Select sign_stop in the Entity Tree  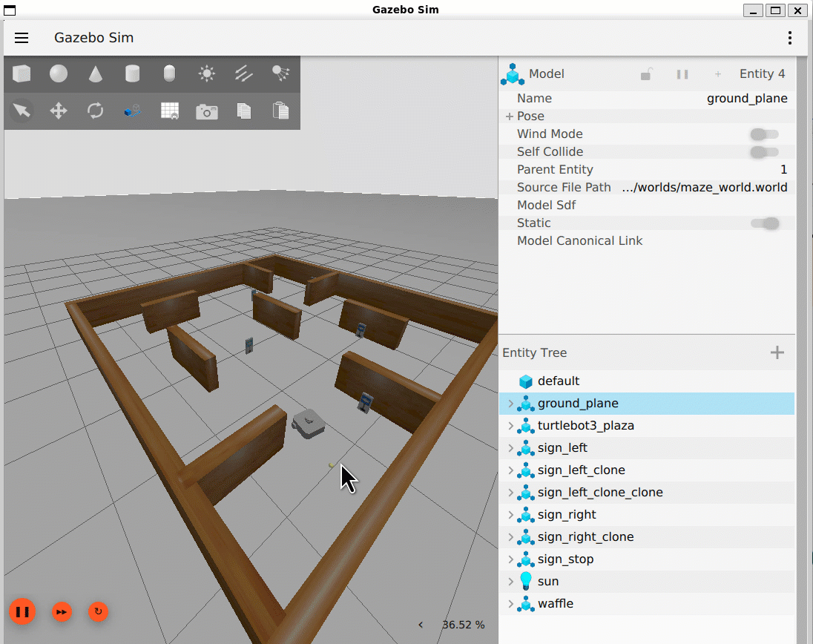[565, 559]
